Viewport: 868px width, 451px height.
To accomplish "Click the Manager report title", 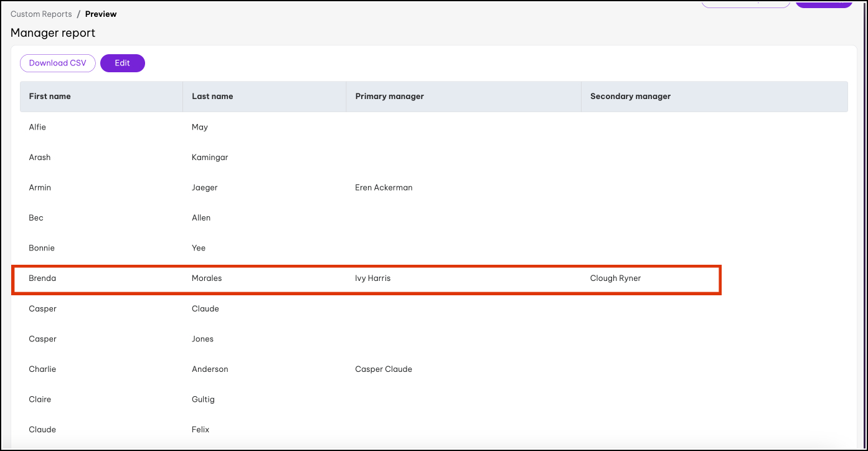I will pos(53,33).
